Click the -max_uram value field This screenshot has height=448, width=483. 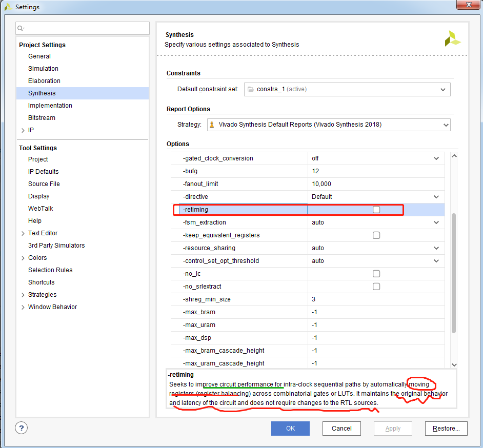tap(376, 325)
